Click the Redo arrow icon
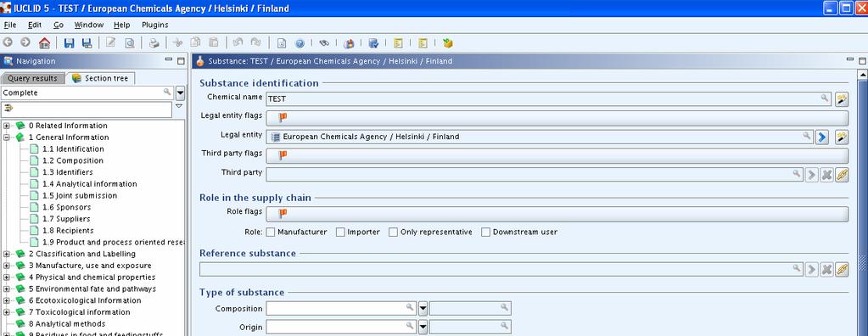Viewport: 868px width, 336px height. tap(255, 42)
